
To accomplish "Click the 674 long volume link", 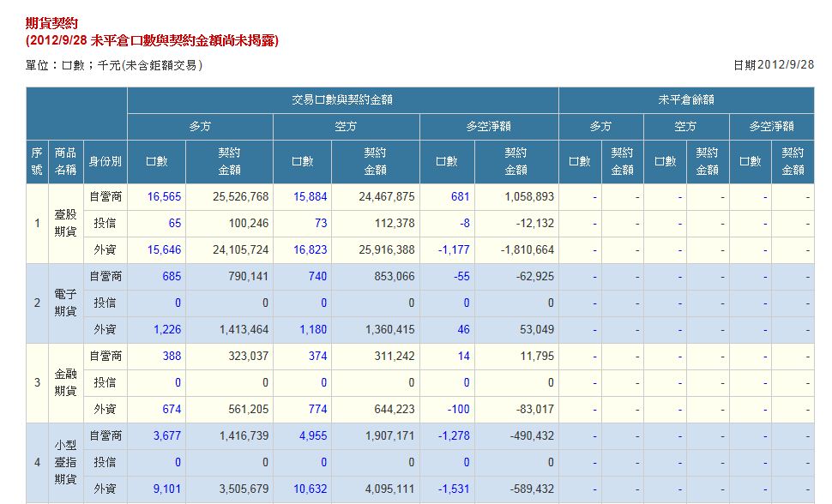I will click(x=172, y=409).
